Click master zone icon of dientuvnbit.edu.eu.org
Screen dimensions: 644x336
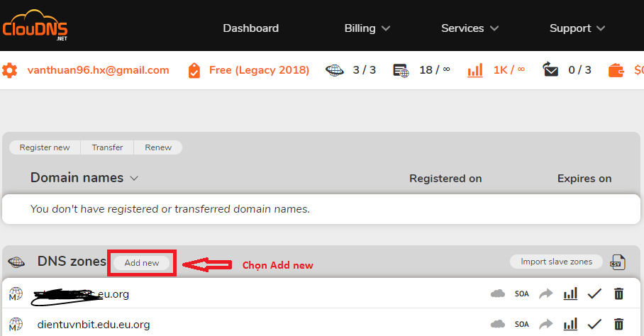tap(16, 324)
